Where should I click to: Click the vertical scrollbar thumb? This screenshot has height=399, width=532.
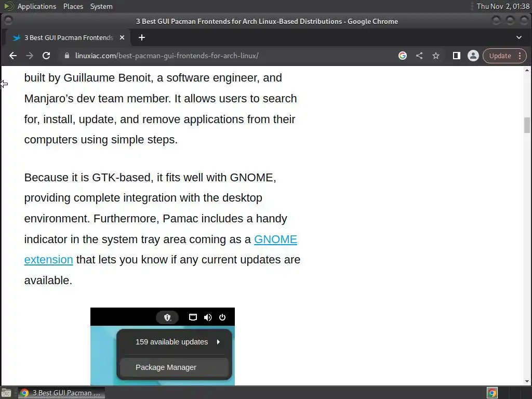click(527, 125)
